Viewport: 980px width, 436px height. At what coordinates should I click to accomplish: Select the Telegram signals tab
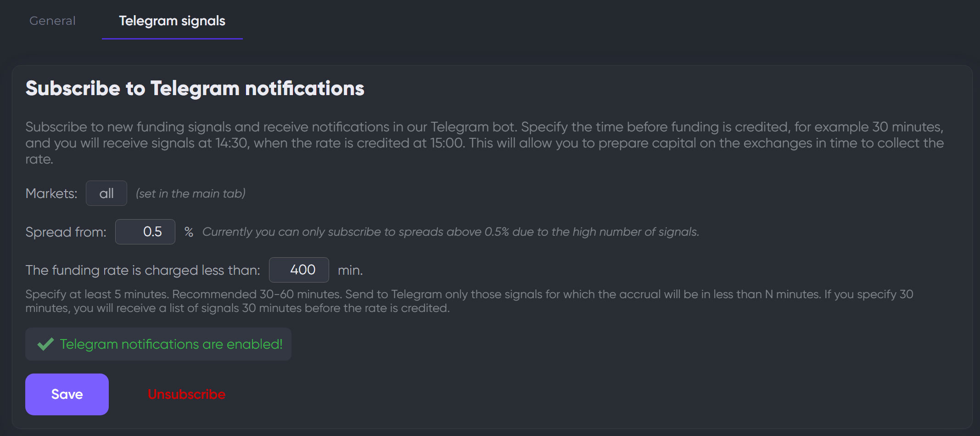tap(172, 21)
